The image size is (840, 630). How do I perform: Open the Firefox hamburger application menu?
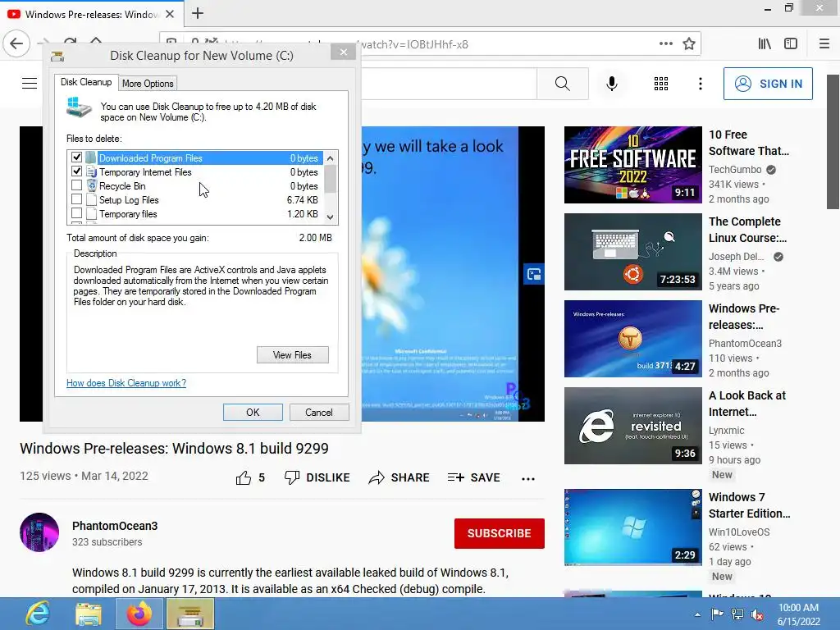[824, 44]
